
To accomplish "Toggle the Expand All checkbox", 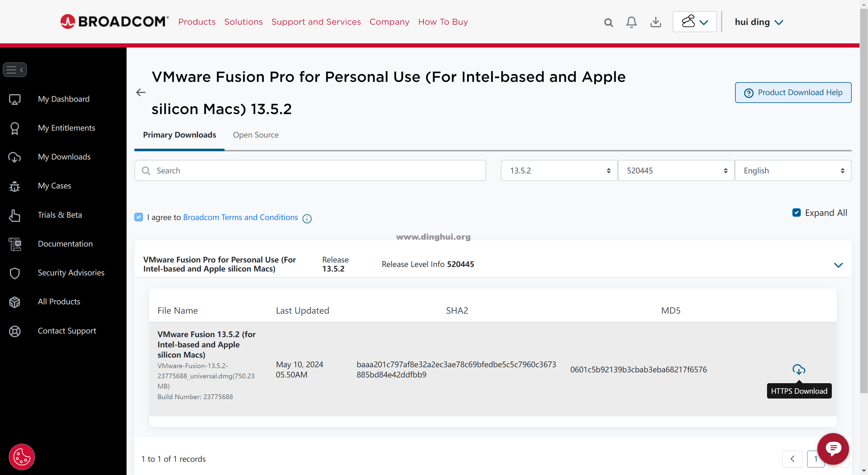I will [x=796, y=213].
